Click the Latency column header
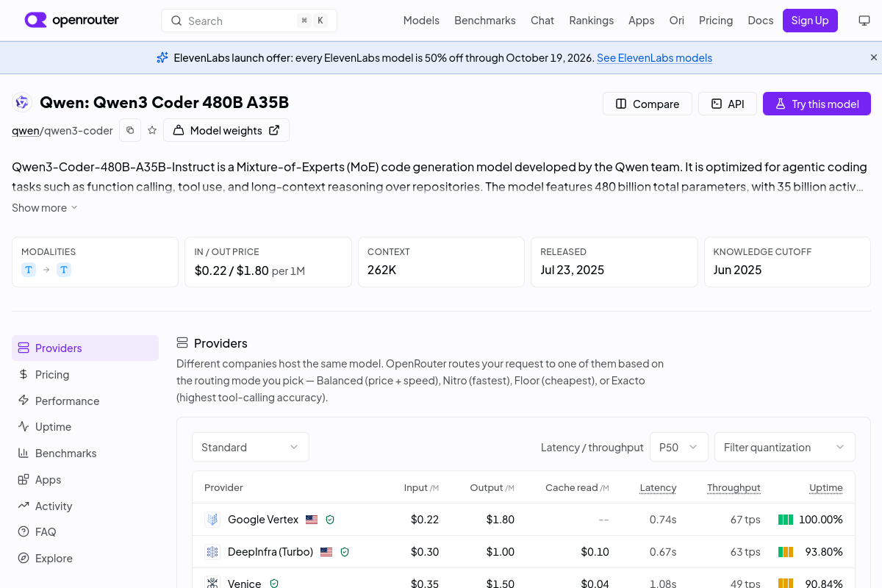The height and width of the screenshot is (588, 882). pos(658,487)
